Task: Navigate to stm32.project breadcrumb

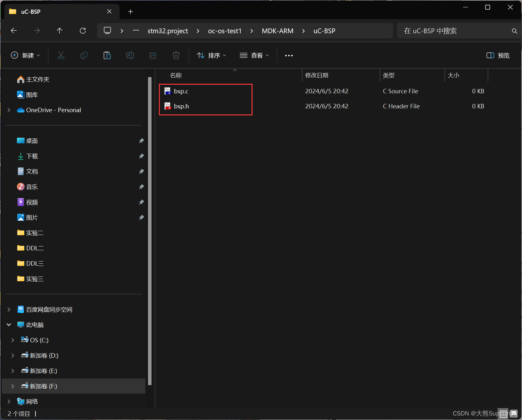Action: click(168, 31)
